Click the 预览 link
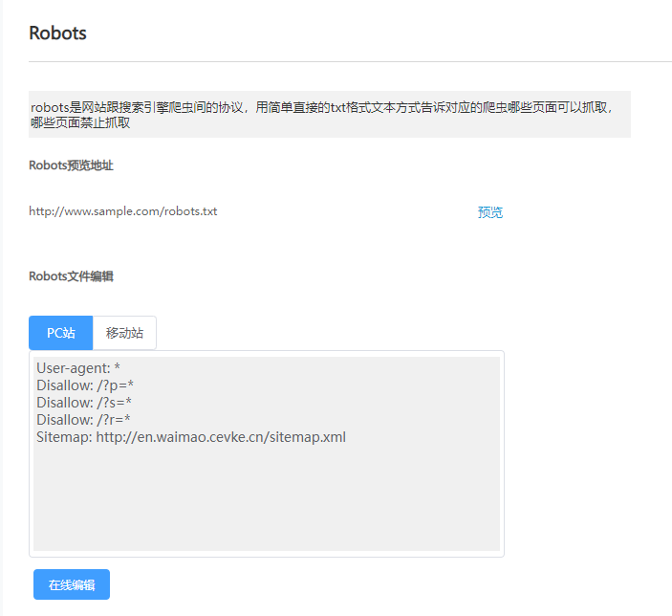 tap(489, 212)
